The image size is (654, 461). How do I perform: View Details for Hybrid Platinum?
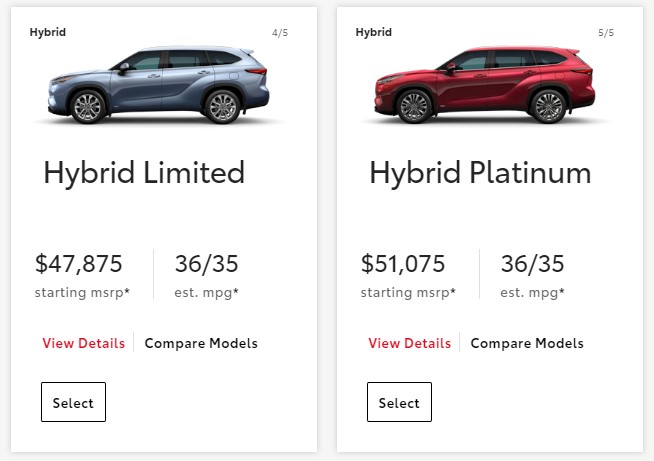410,343
